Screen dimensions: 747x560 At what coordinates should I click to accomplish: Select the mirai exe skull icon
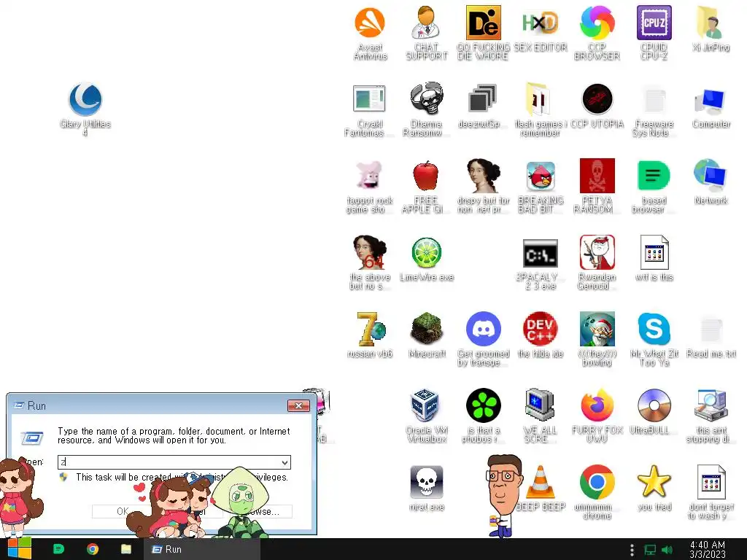[426, 482]
